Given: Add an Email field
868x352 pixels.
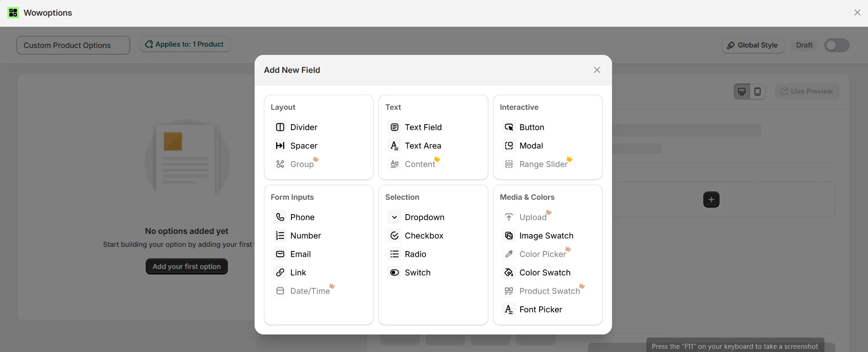Looking at the screenshot, I should [x=300, y=254].
